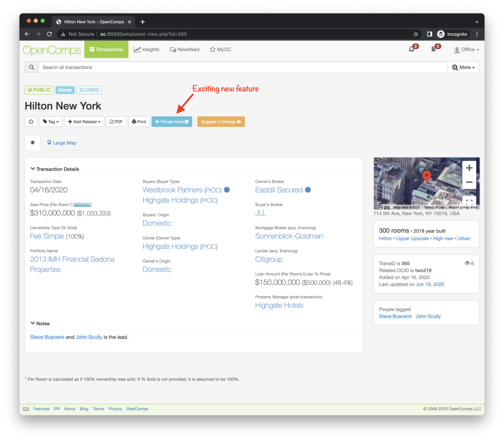Add a Private Note
The image size is (504, 441).
172,122
